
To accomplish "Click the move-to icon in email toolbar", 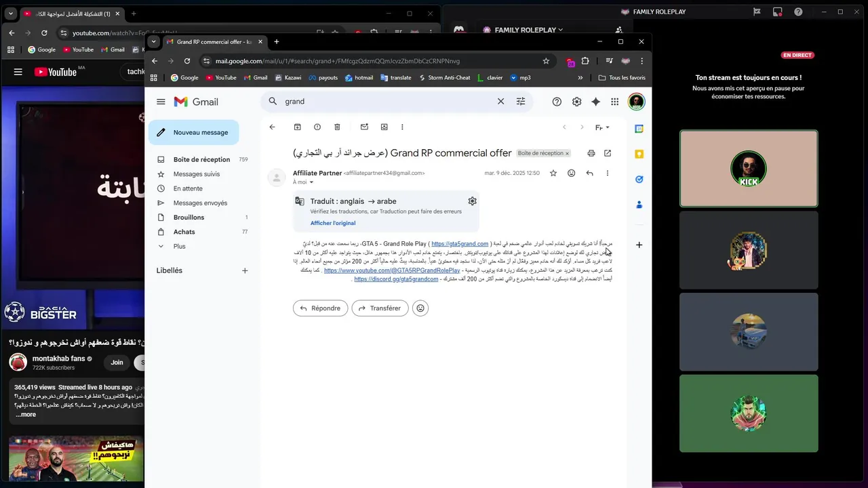I will coord(384,127).
